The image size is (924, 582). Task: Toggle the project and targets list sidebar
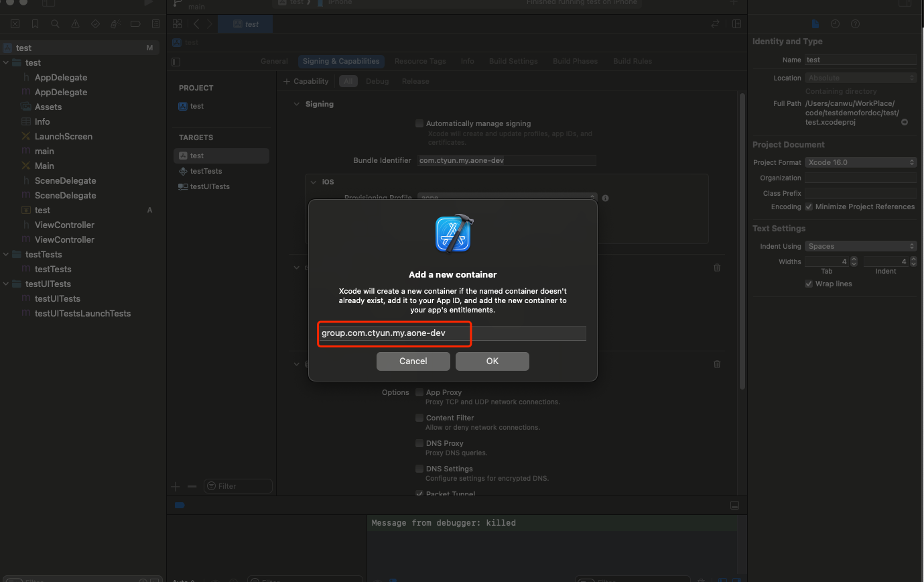pyautogui.click(x=176, y=62)
